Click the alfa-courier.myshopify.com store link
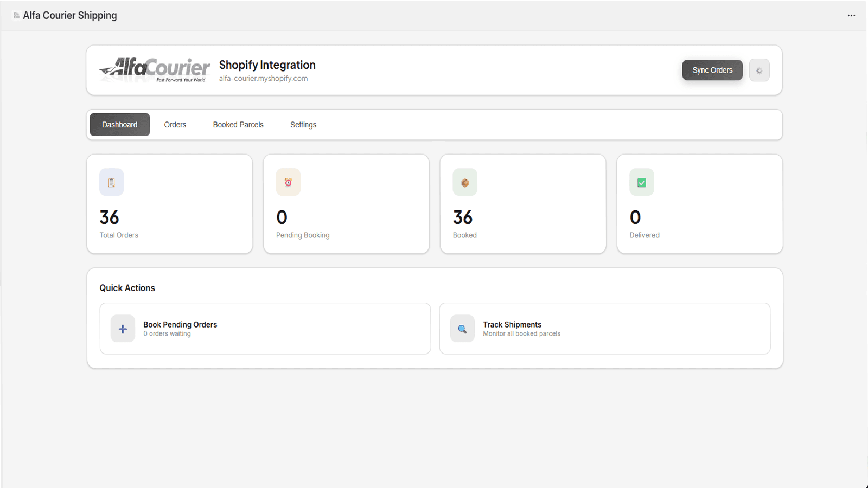The image size is (868, 488). tap(263, 79)
